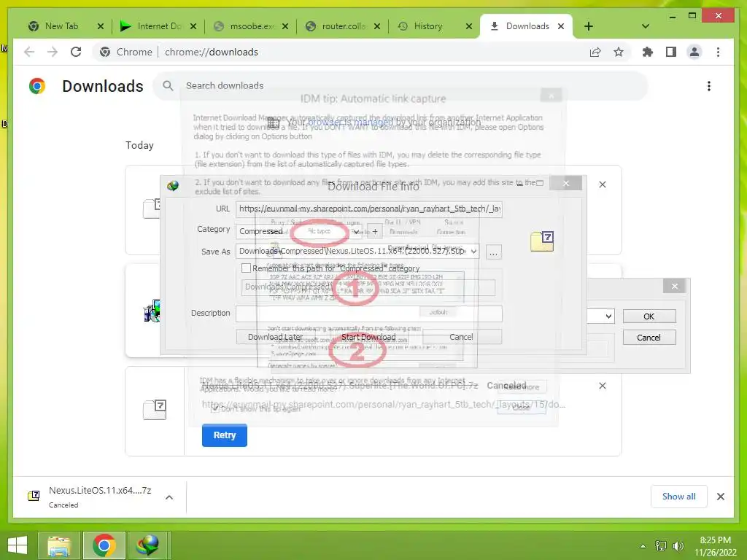Image resolution: width=747 pixels, height=560 pixels.
Task: Open the network tray icon
Action: point(661,546)
